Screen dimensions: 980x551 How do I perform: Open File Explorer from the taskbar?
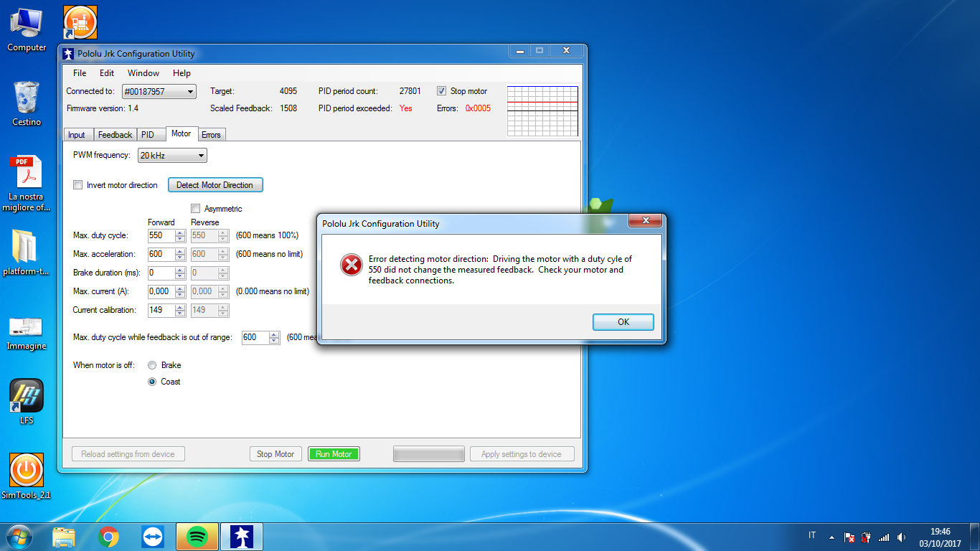click(x=64, y=537)
